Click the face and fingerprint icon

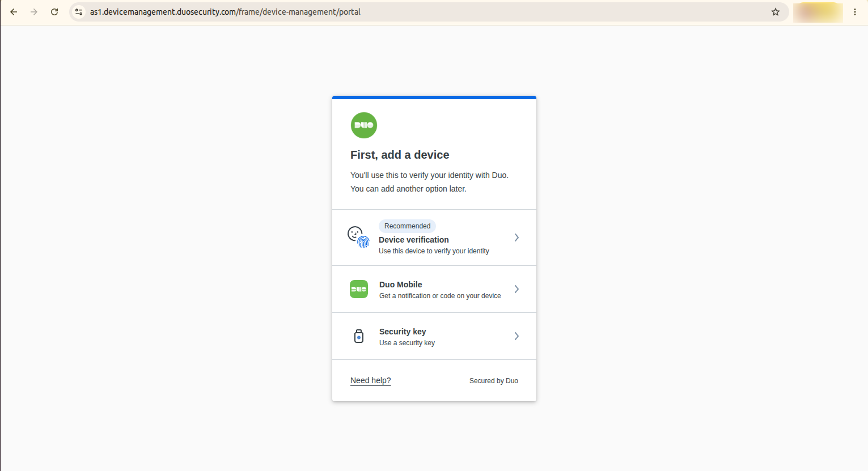[x=358, y=237]
